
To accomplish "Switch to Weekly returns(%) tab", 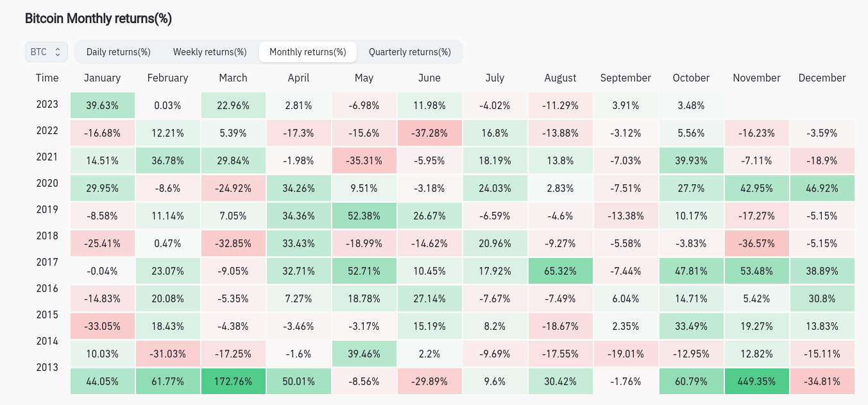I will tap(210, 52).
